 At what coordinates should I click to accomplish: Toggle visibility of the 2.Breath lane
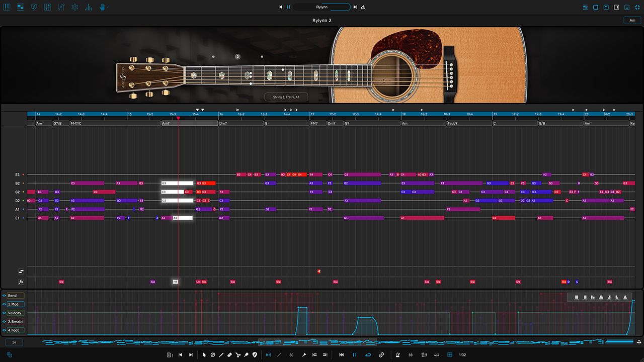(x=4, y=322)
